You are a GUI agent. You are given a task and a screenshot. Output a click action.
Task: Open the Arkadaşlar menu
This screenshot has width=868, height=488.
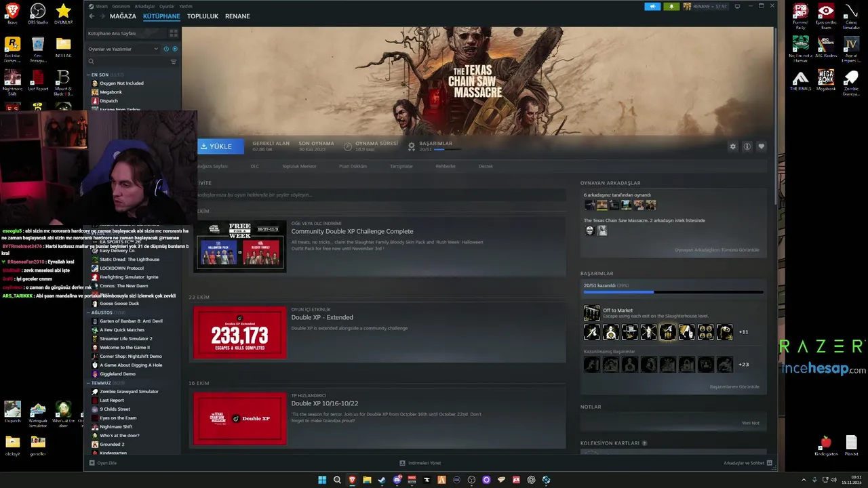[x=144, y=6]
